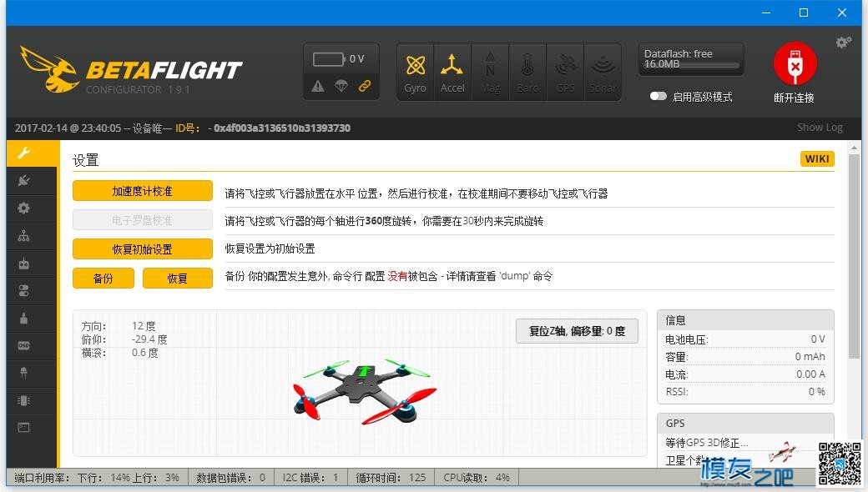Toggle 启用高级模式 expert mode switch
The image size is (868, 492).
pos(658,96)
